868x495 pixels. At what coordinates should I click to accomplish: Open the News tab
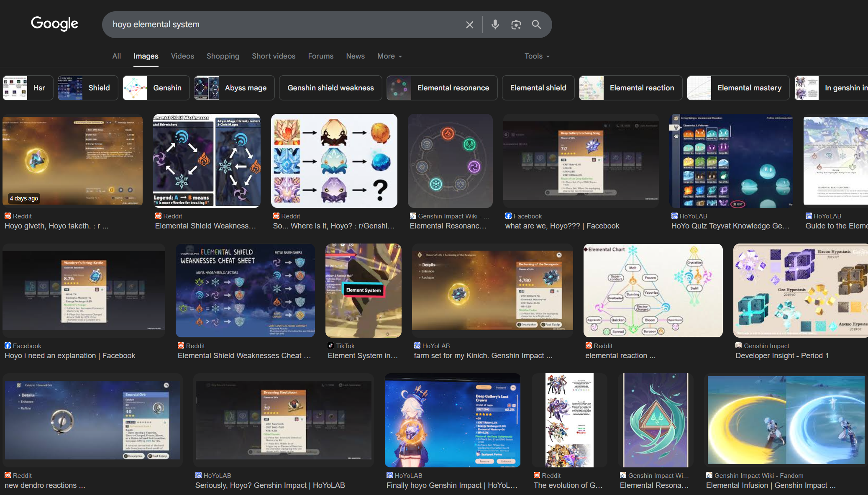356,56
